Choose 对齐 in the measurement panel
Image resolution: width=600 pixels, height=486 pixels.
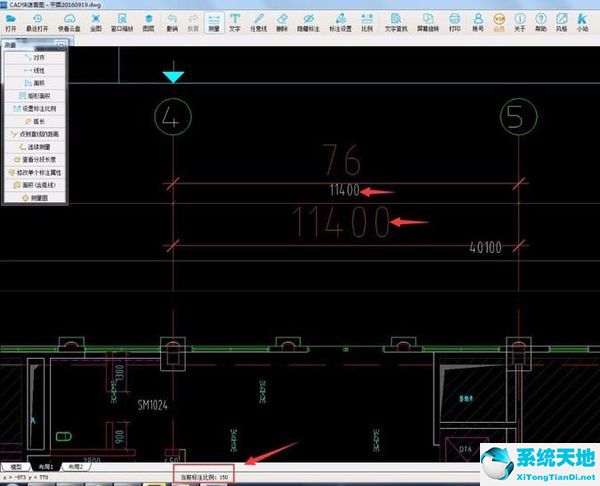pos(37,59)
